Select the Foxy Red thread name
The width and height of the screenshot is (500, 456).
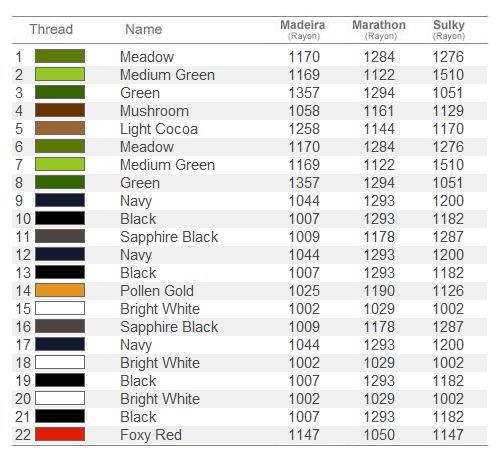tap(151, 435)
